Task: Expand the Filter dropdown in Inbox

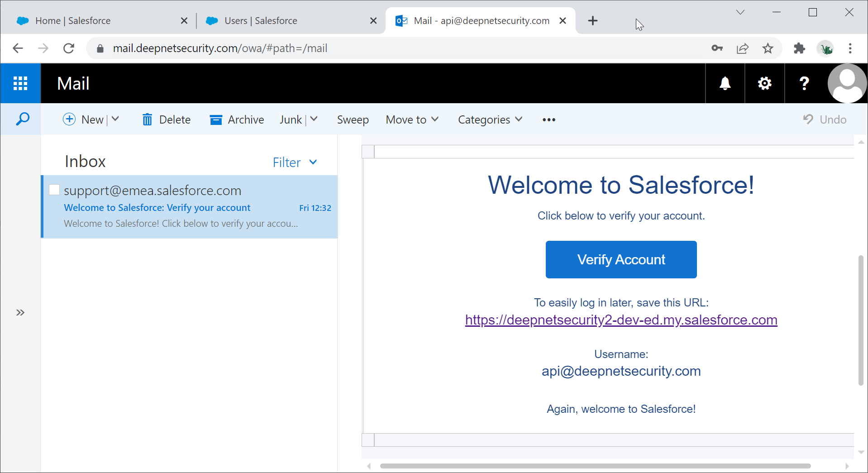Action: [x=295, y=162]
